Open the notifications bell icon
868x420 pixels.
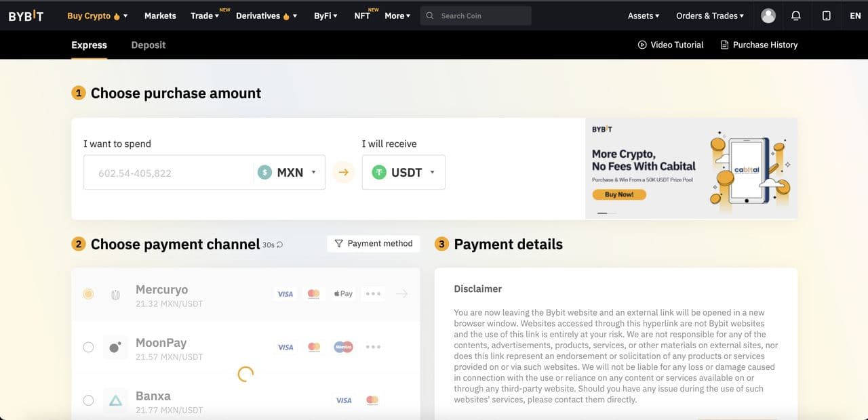(796, 16)
